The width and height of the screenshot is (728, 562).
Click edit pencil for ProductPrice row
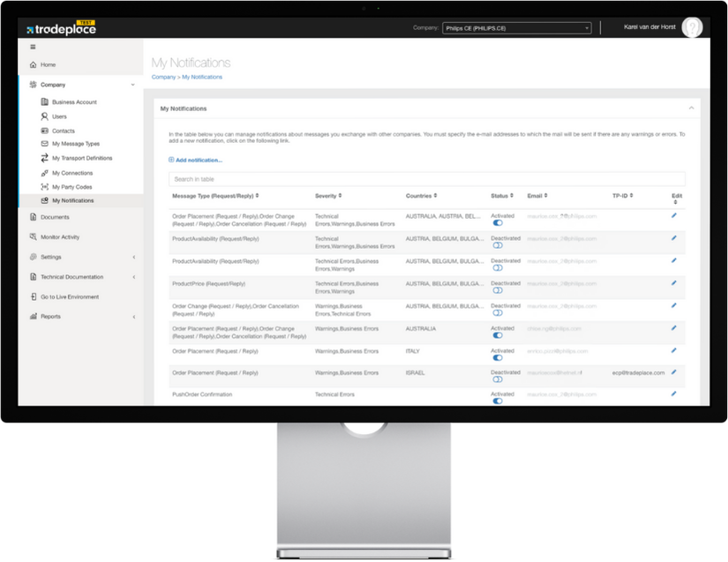[x=674, y=283]
